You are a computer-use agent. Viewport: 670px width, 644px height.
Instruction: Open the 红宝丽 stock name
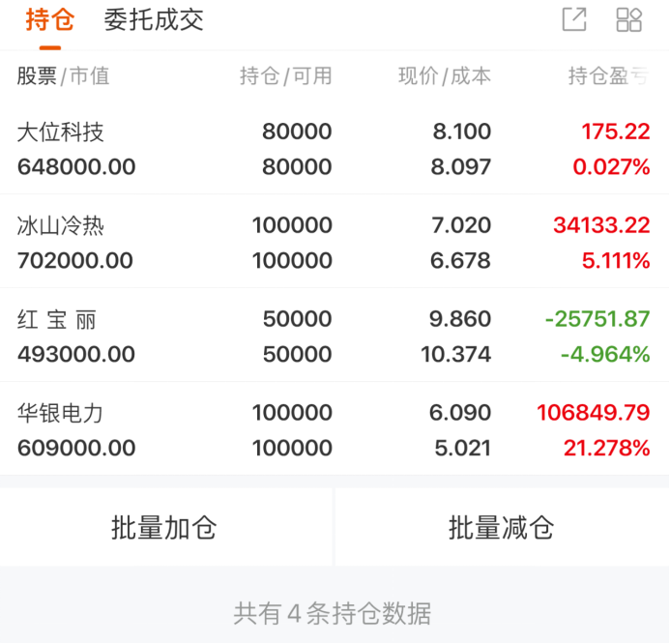click(57, 320)
